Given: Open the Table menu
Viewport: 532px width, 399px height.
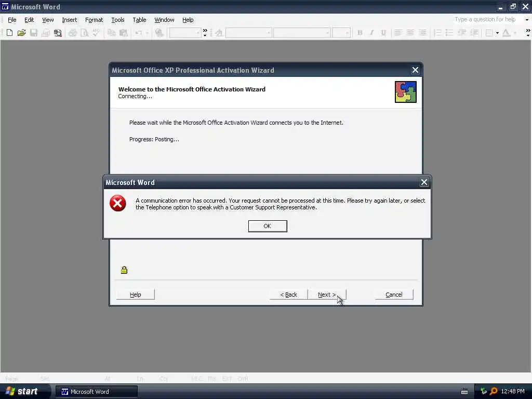Looking at the screenshot, I should coord(139,20).
